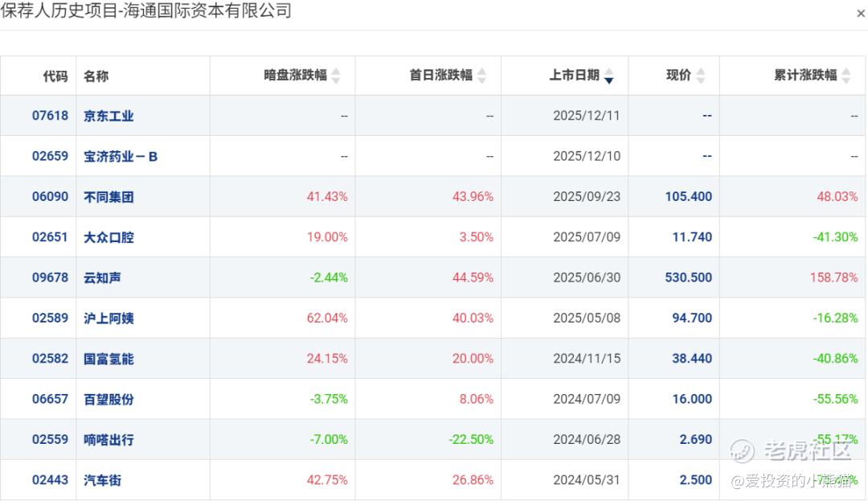
Task: Open 宝济药业-B stock page
Action: click(121, 157)
